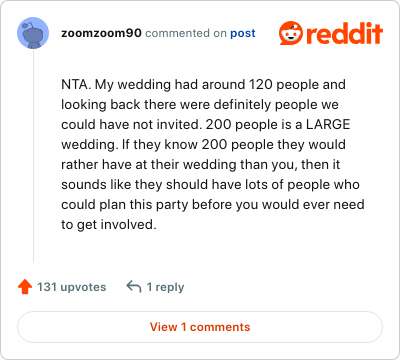The image size is (400, 360).
Task: Open the zoomzoom90 username profile
Action: pos(101,33)
